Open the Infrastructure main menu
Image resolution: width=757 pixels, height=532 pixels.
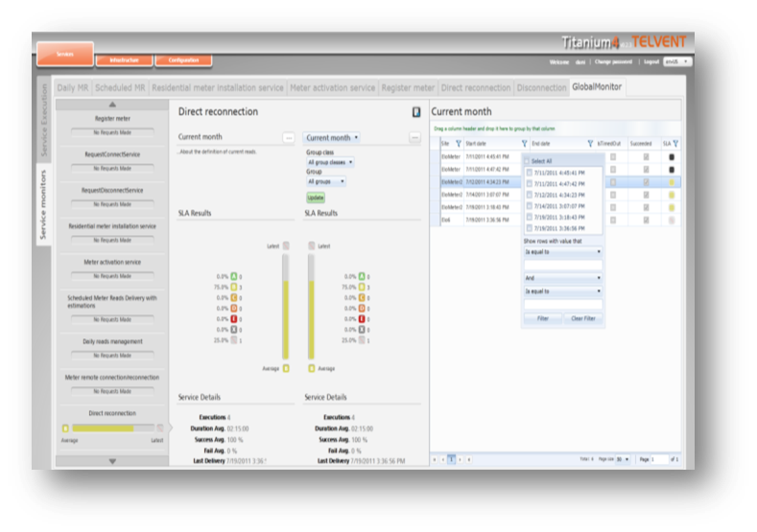tap(124, 60)
